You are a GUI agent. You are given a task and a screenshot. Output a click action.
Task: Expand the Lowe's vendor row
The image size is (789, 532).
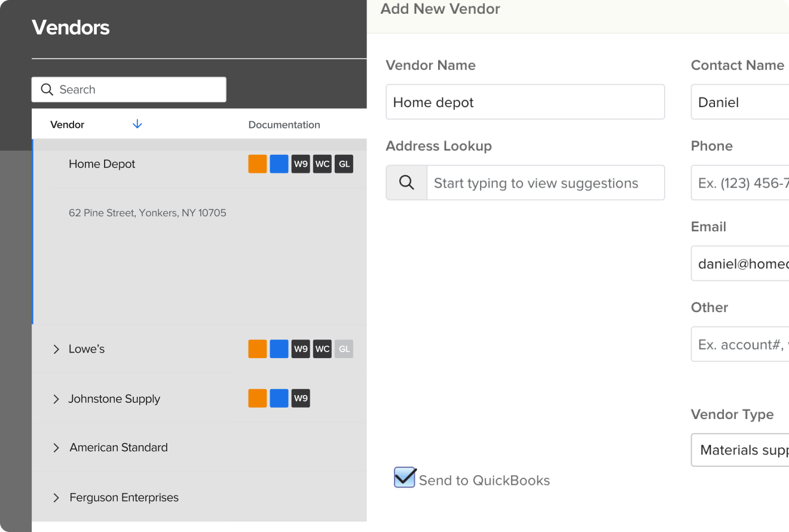(56, 349)
